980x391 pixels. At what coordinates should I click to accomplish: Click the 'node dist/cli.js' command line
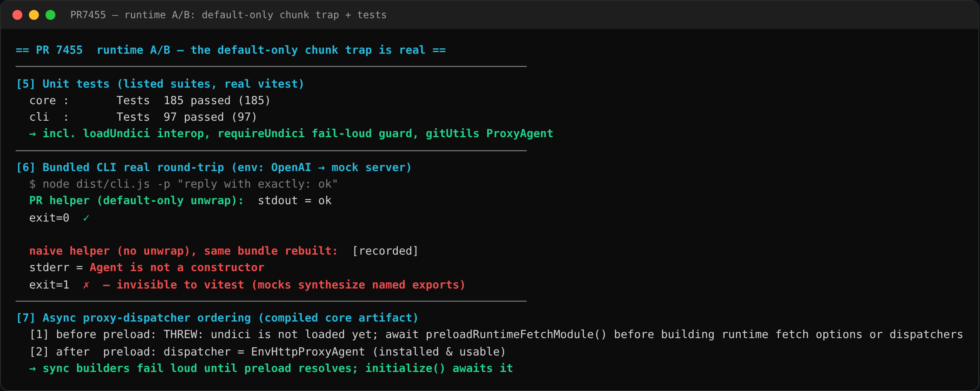183,184
